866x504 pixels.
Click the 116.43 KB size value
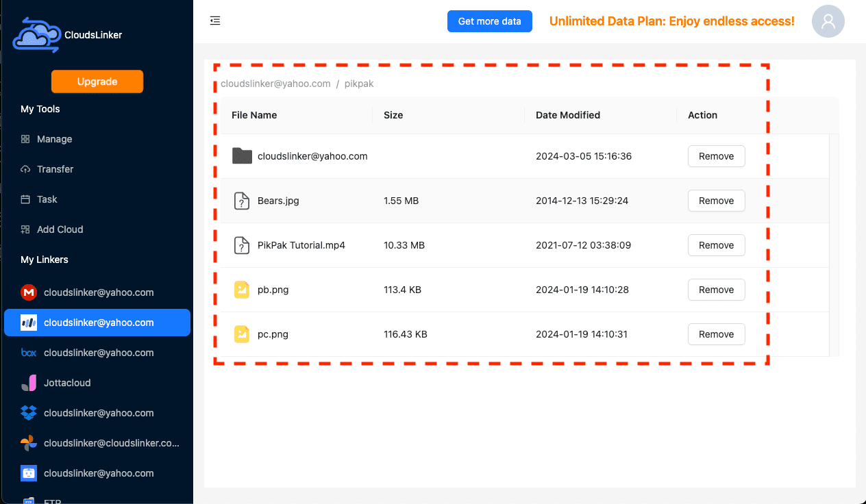point(406,334)
